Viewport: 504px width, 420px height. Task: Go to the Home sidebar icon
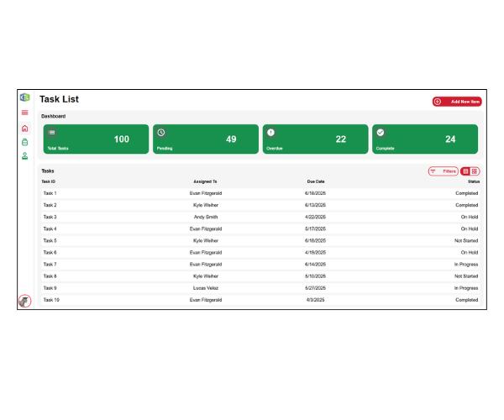point(24,129)
